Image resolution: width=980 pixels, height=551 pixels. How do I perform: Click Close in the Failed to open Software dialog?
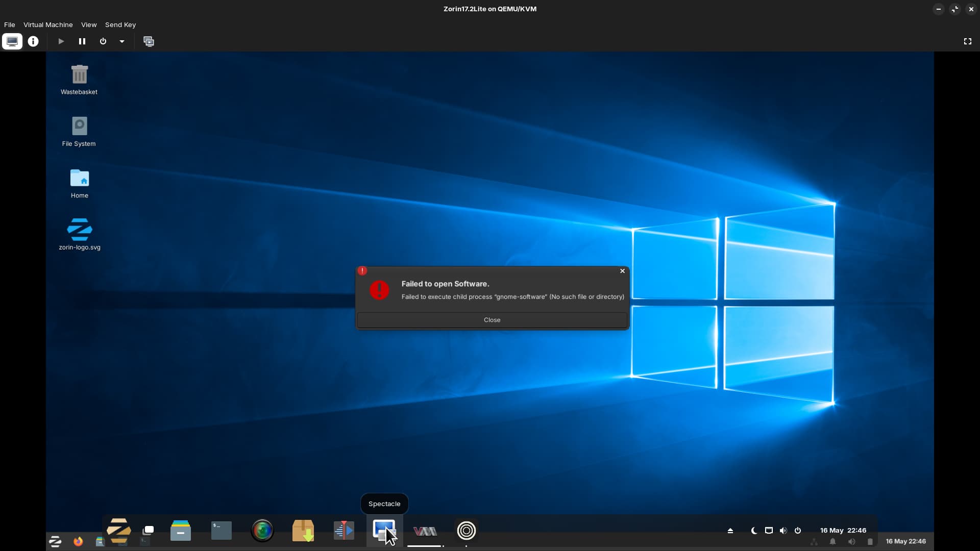pos(492,320)
